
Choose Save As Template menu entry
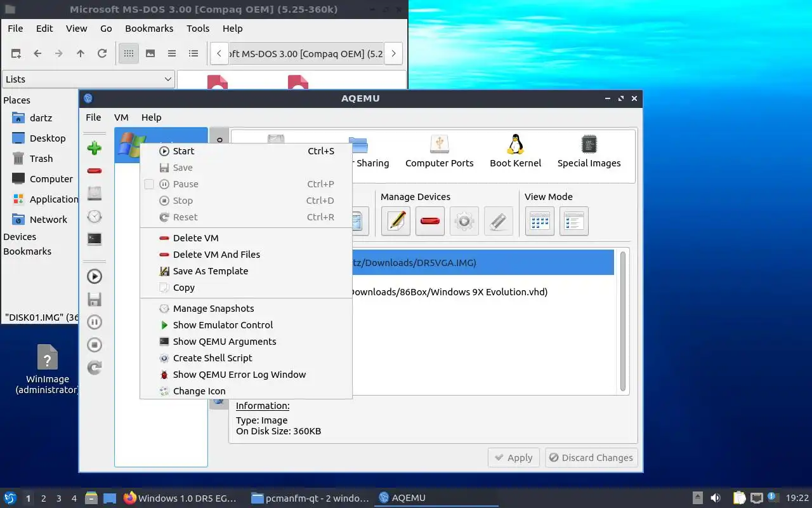(x=246, y=271)
